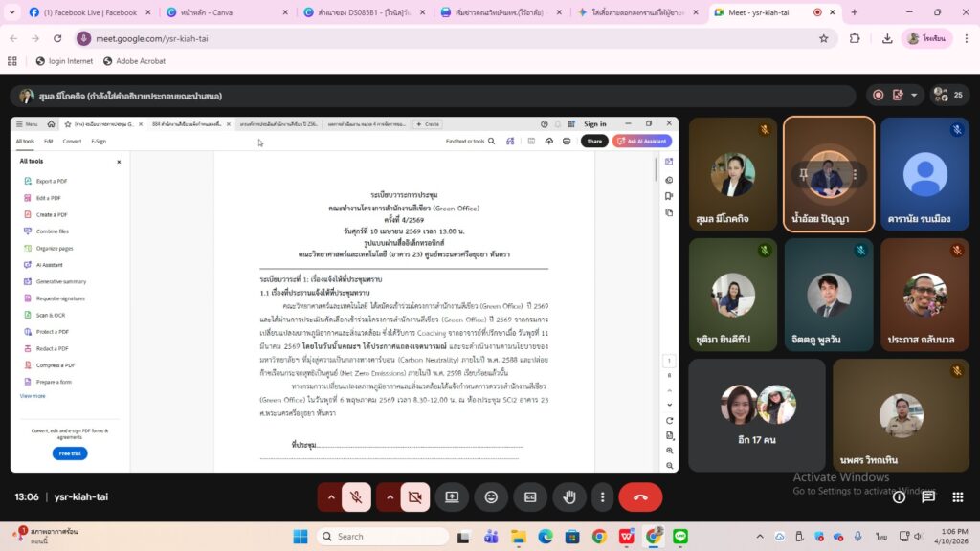Switch to the Canva browser tab
980x551 pixels.
pyautogui.click(x=220, y=12)
